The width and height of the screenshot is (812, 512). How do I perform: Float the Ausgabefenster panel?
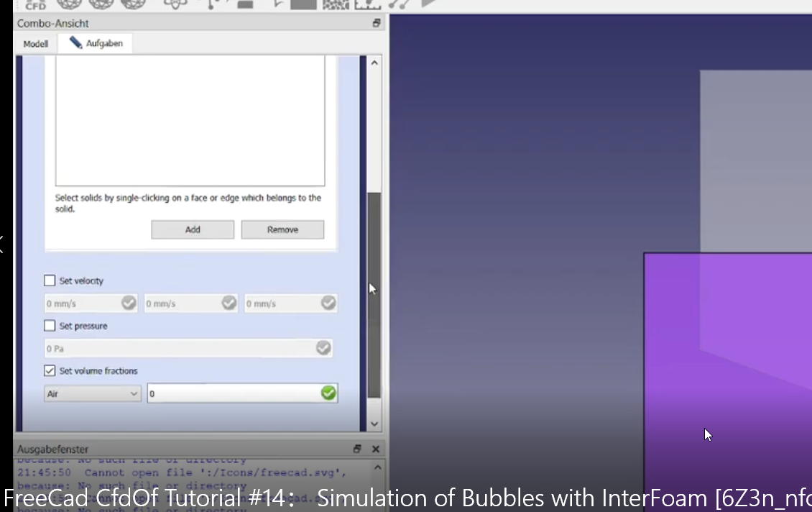pos(357,449)
